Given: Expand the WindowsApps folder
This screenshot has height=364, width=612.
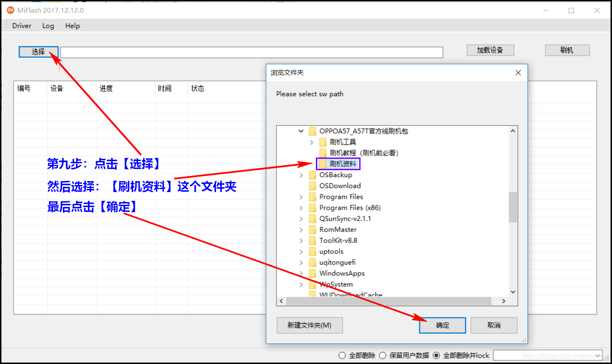Looking at the screenshot, I should [x=301, y=273].
